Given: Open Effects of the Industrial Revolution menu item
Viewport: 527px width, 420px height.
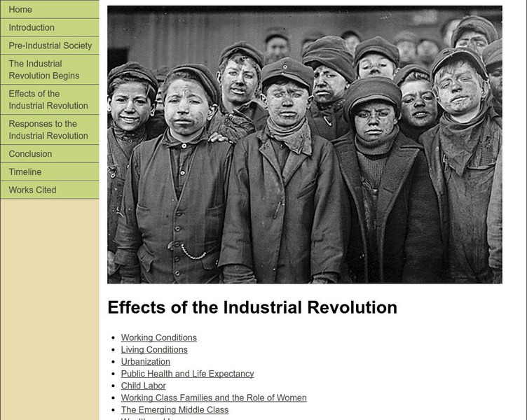Looking at the screenshot, I should pyautogui.click(x=50, y=99).
